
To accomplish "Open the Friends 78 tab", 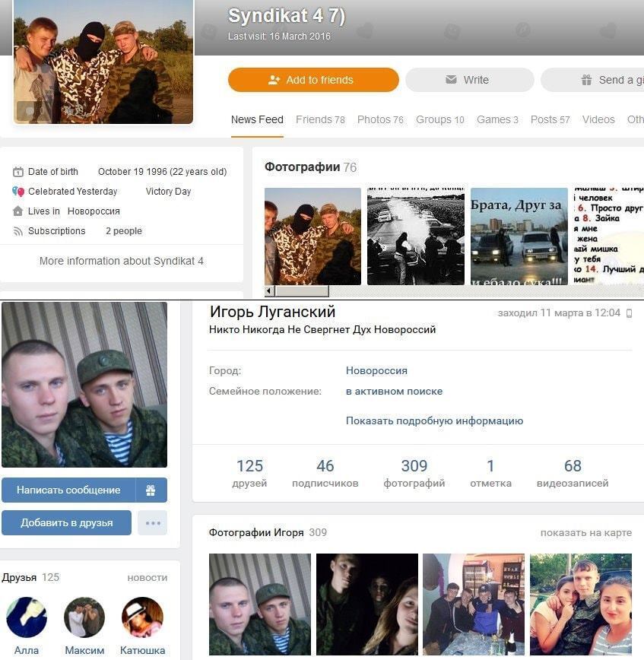I will pos(320,119).
